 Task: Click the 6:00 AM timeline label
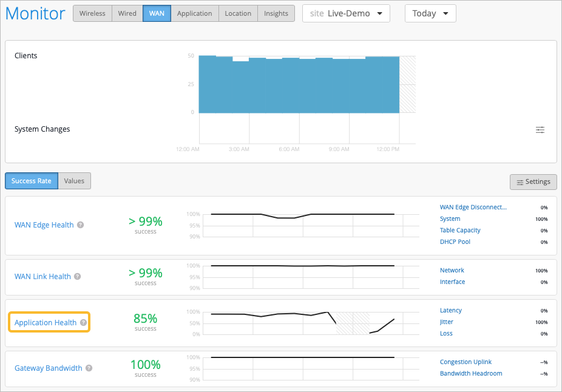[x=289, y=149]
